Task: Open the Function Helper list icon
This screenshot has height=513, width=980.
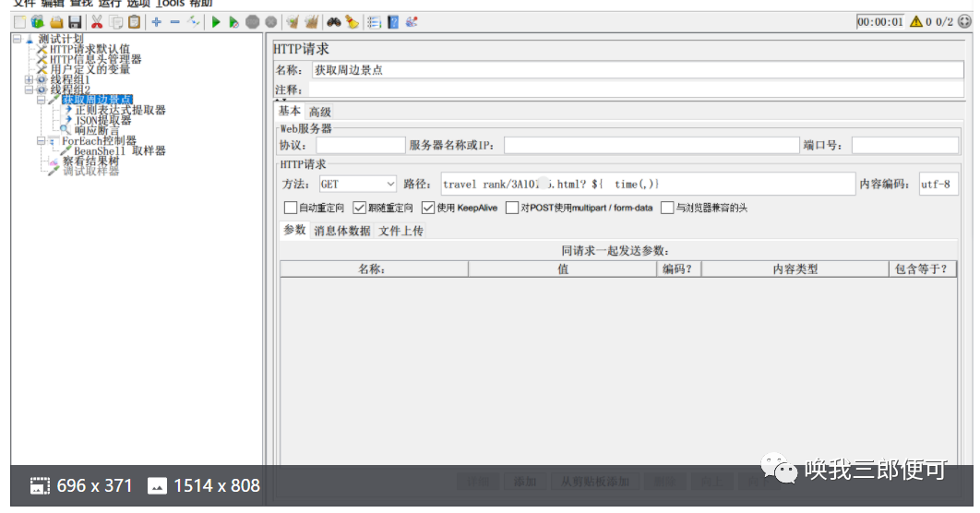Action: tap(374, 22)
